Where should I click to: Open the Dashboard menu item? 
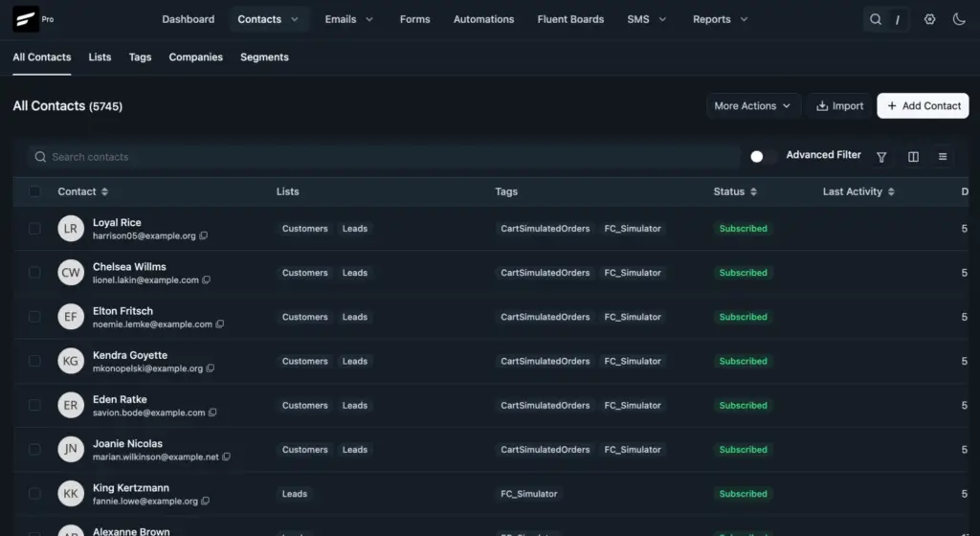click(189, 19)
